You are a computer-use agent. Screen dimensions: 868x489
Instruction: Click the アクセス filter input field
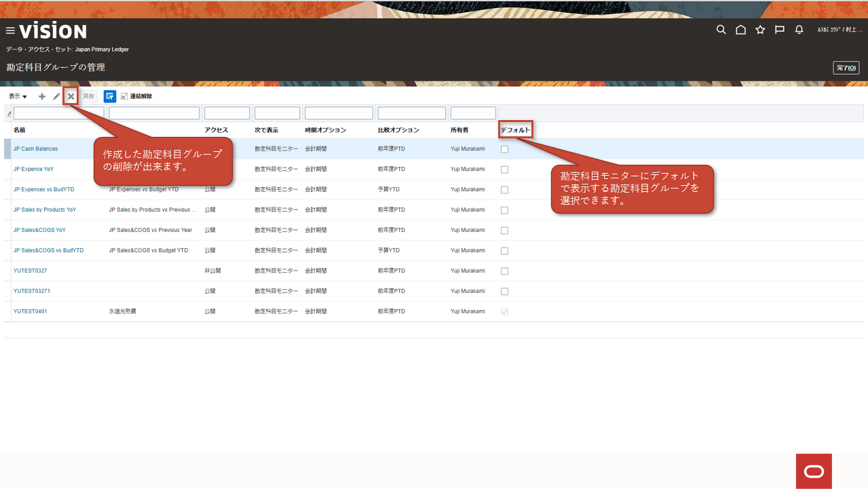pyautogui.click(x=227, y=113)
